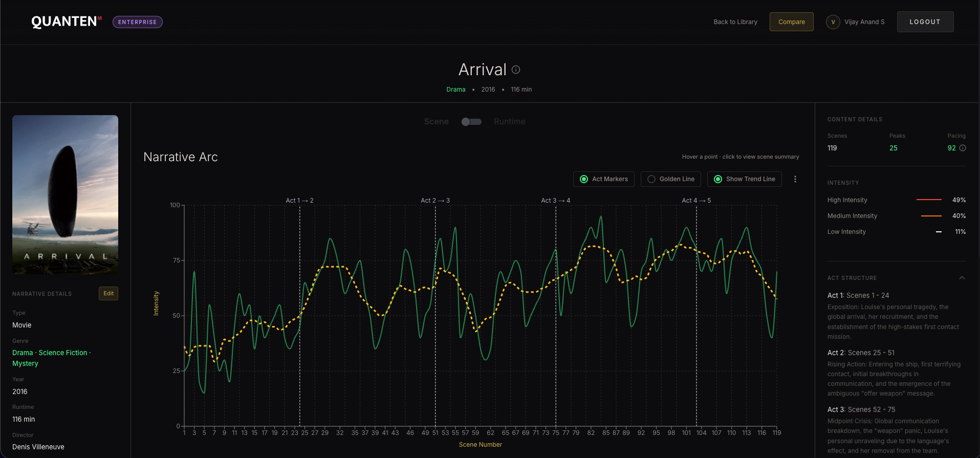Select the Runtime view label
Image resolution: width=980 pixels, height=458 pixels.
(x=509, y=122)
